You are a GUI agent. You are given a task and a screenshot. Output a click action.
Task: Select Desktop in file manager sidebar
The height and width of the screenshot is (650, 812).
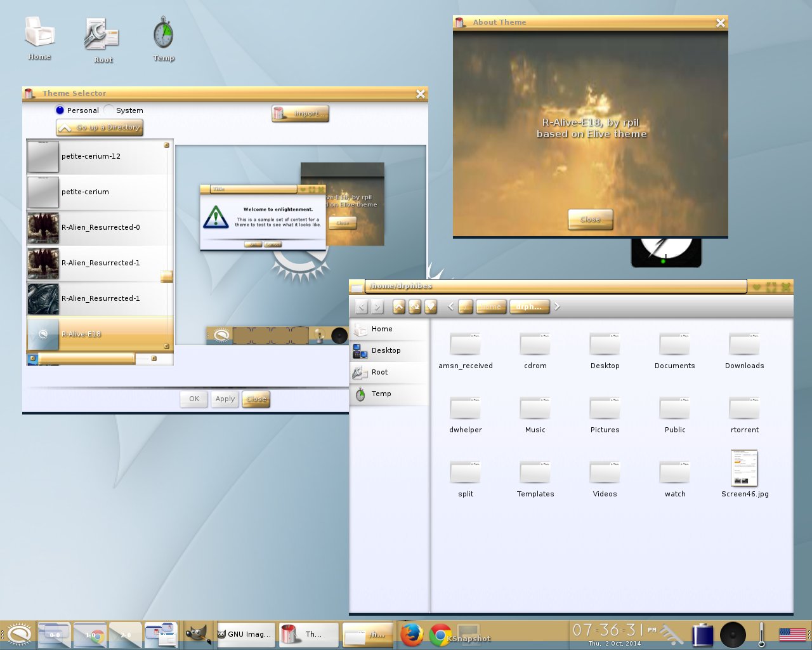[x=389, y=351]
